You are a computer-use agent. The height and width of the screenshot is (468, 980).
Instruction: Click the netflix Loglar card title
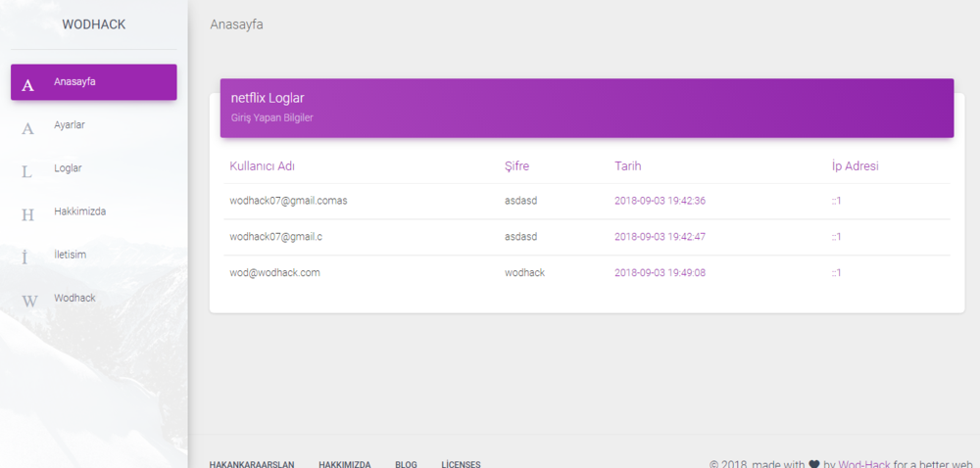(x=268, y=98)
